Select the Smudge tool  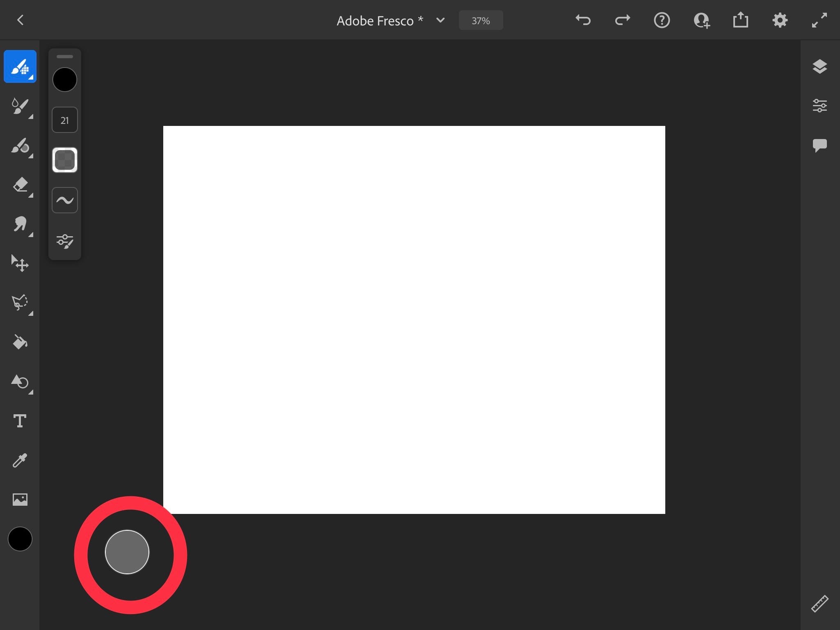click(20, 224)
